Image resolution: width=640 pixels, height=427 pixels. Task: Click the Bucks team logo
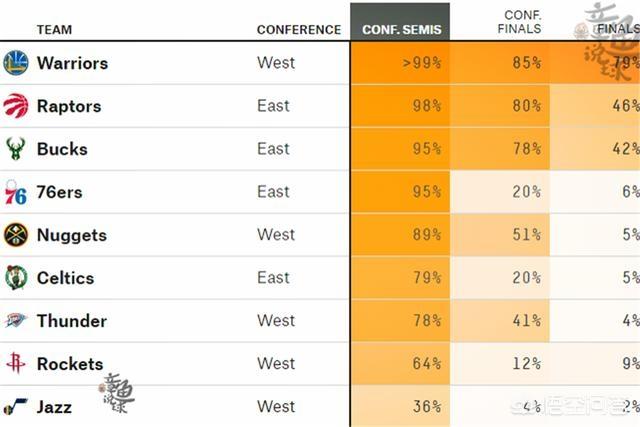[x=16, y=149]
